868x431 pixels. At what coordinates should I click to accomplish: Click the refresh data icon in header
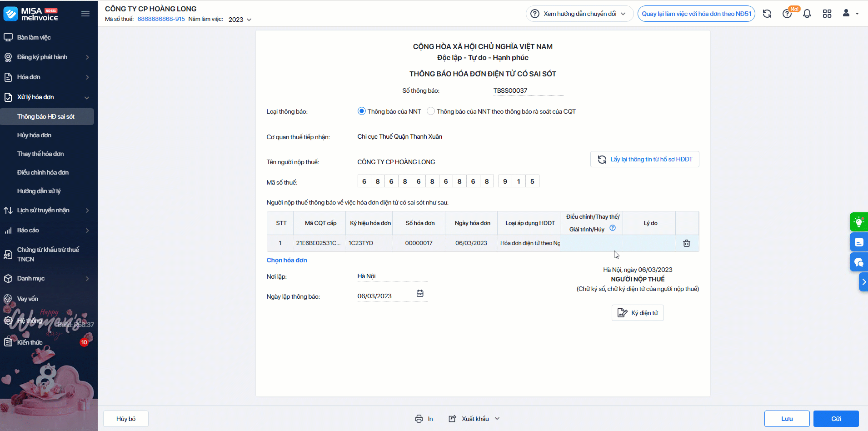pyautogui.click(x=767, y=14)
